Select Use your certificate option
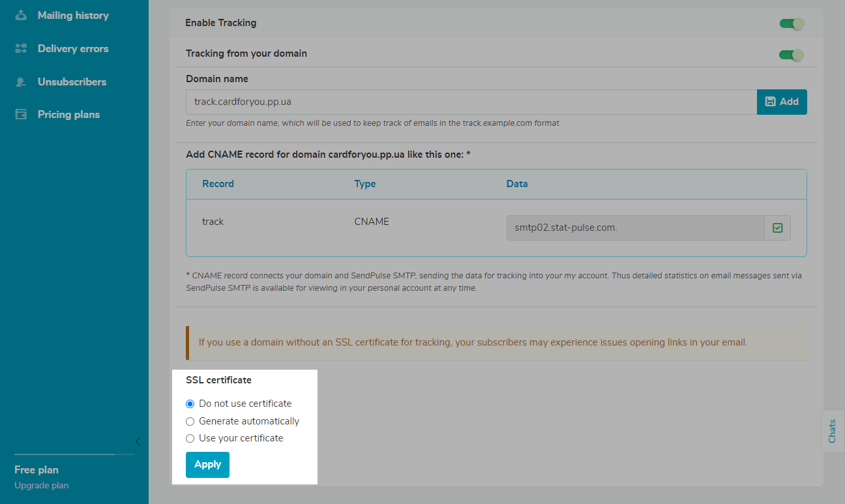 click(x=190, y=439)
